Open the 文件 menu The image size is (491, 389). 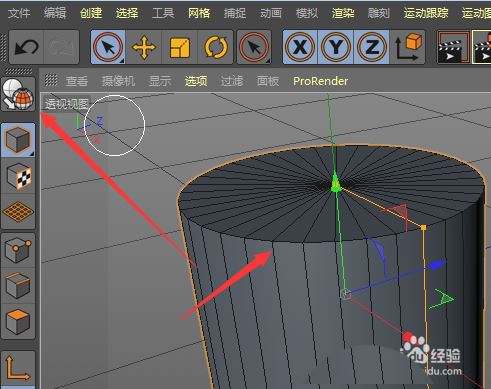point(19,13)
